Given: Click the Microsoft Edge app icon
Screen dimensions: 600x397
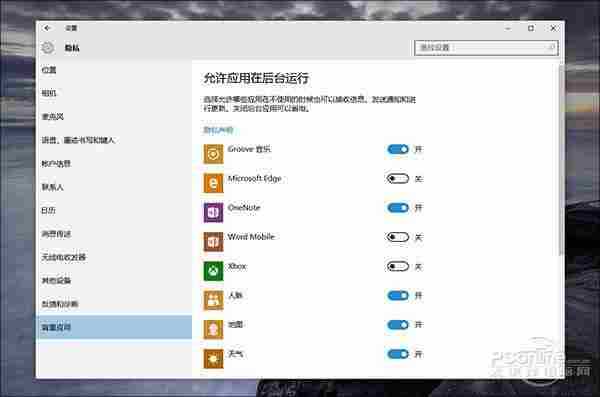Looking at the screenshot, I should pos(213,183).
